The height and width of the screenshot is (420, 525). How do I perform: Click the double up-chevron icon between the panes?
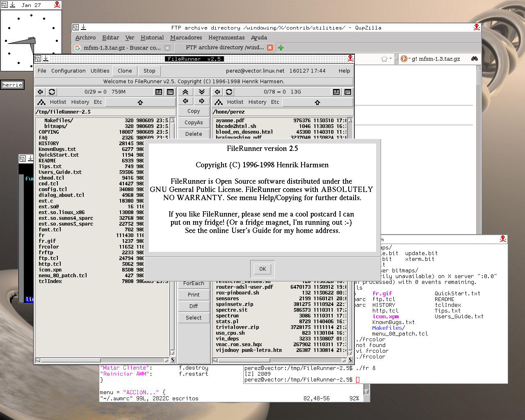click(x=185, y=92)
